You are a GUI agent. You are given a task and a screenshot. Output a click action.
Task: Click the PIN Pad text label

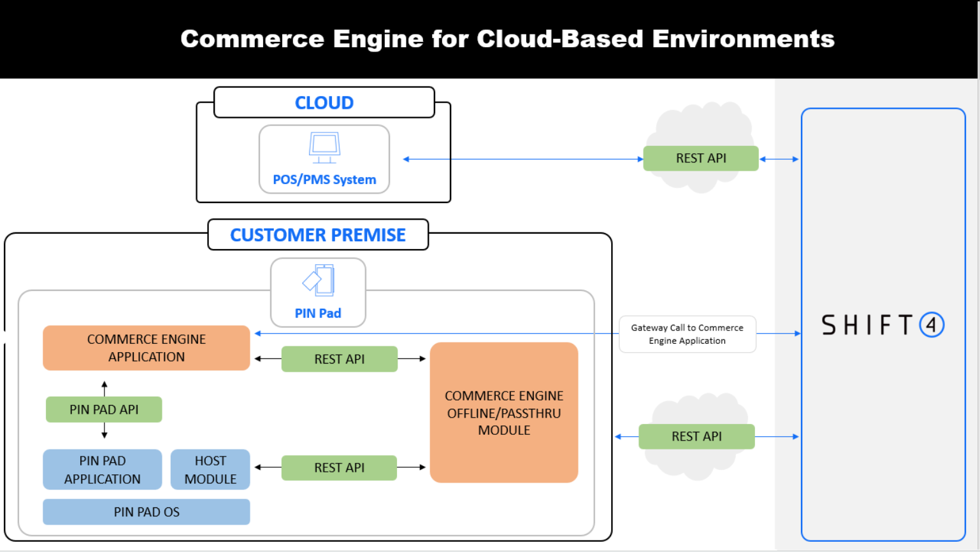click(318, 313)
